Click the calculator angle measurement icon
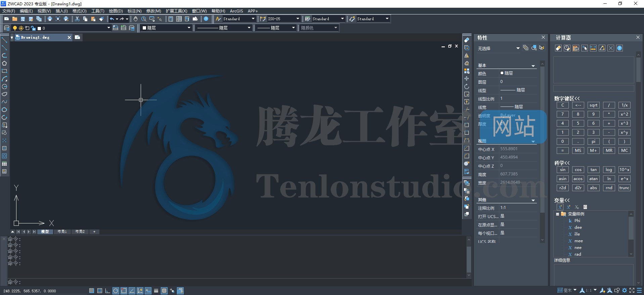 coord(602,48)
